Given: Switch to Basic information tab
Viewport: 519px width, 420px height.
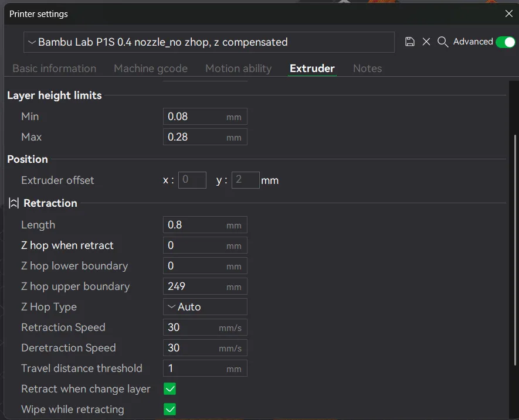Looking at the screenshot, I should pyautogui.click(x=55, y=69).
